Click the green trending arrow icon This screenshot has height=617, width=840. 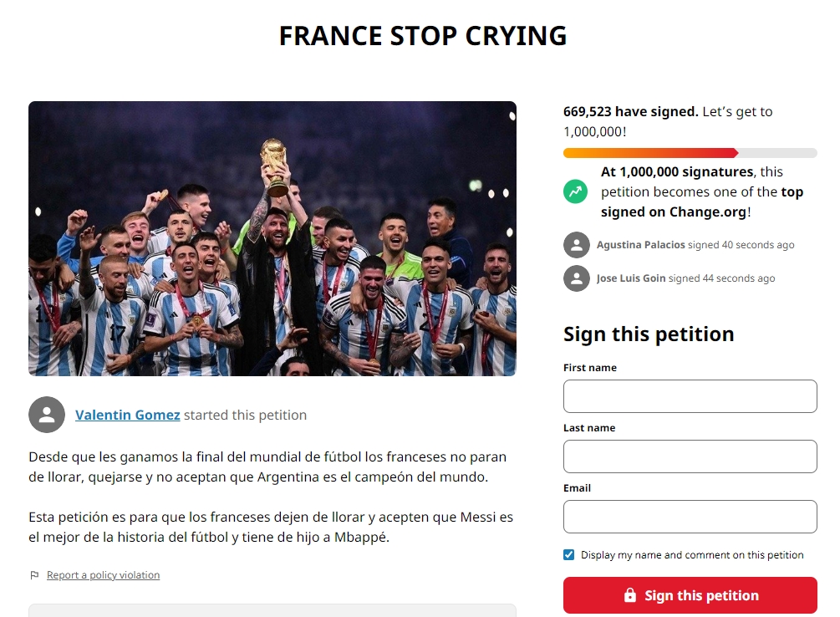pyautogui.click(x=576, y=191)
